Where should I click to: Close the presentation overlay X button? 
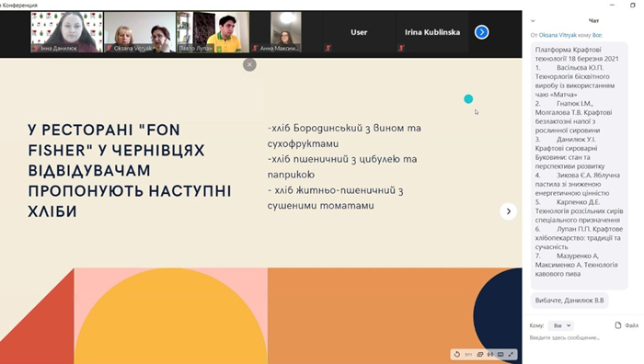[x=249, y=65]
